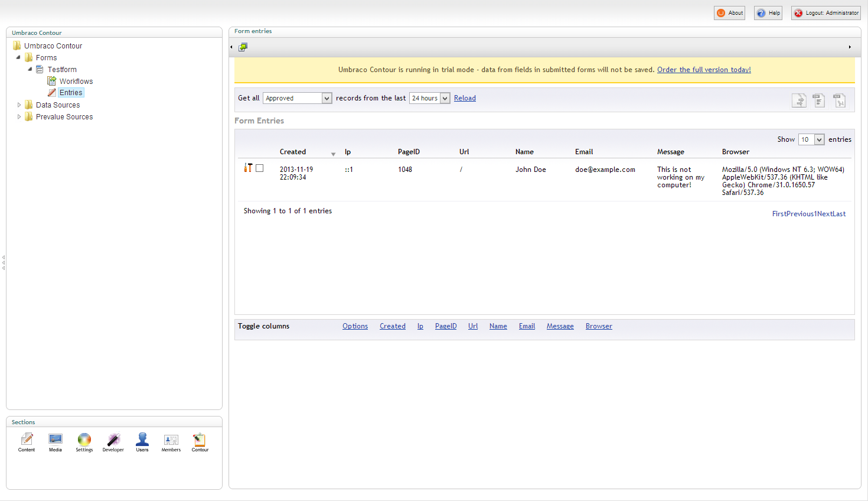Screen dimensions: 868x501
Task: Click the first gray export document icon
Action: pos(799,100)
